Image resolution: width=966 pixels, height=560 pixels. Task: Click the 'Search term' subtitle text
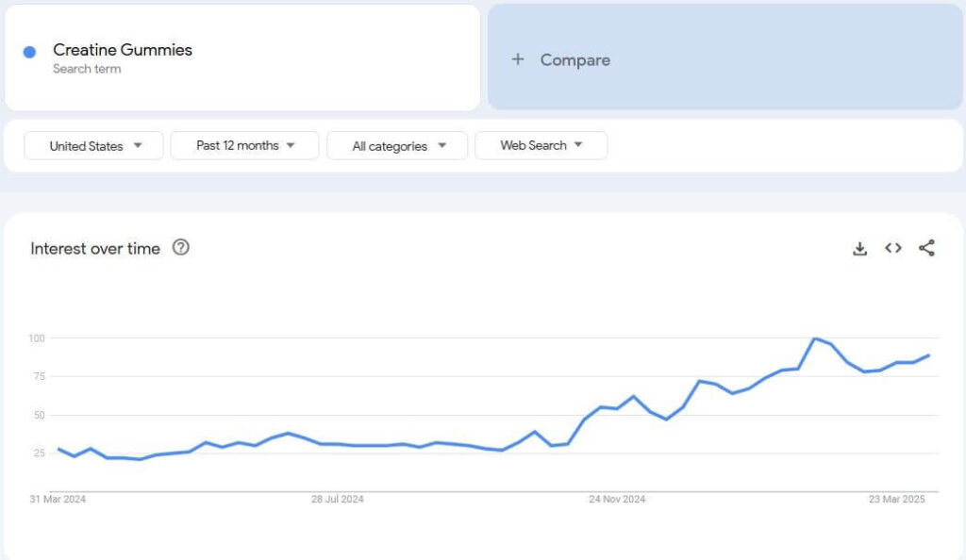pos(87,69)
